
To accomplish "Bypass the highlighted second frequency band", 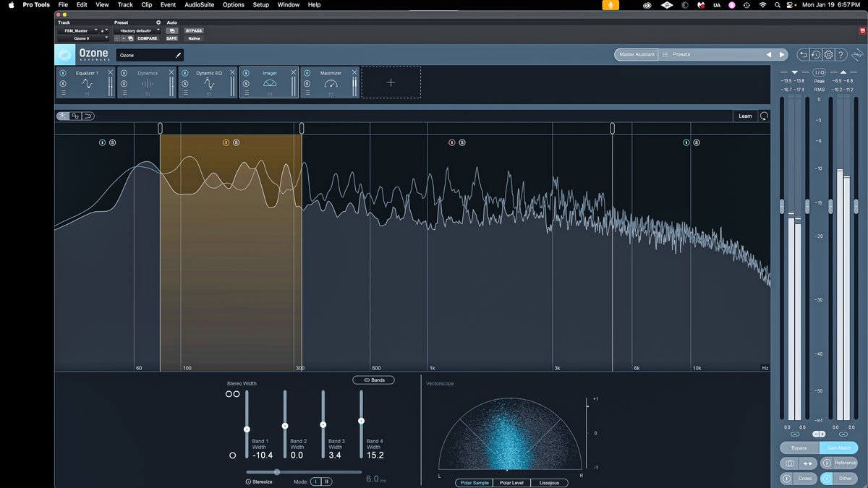I will (226, 142).
